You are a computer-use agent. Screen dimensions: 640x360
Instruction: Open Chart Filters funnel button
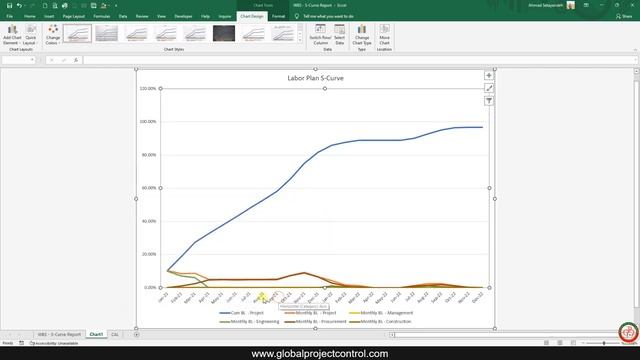pyautogui.click(x=489, y=101)
